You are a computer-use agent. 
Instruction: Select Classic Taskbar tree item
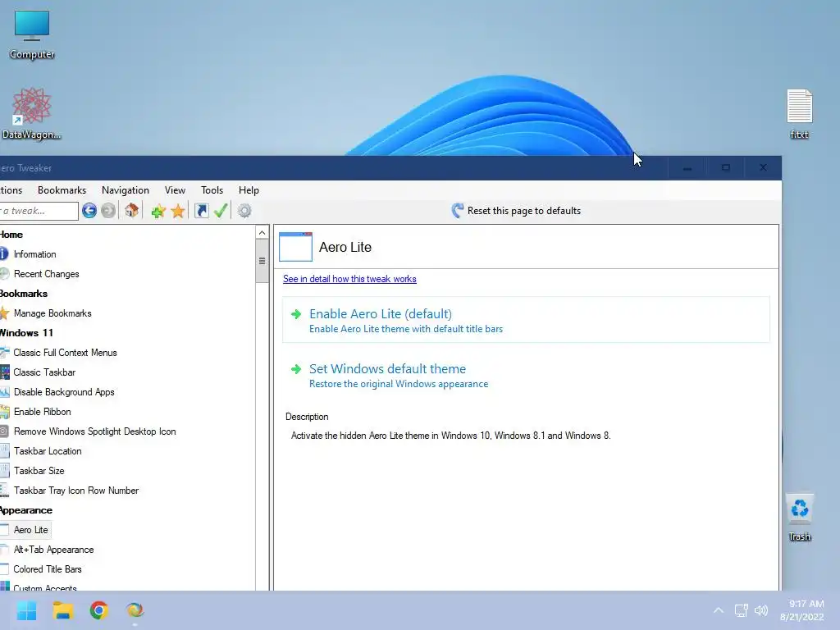[x=44, y=372]
